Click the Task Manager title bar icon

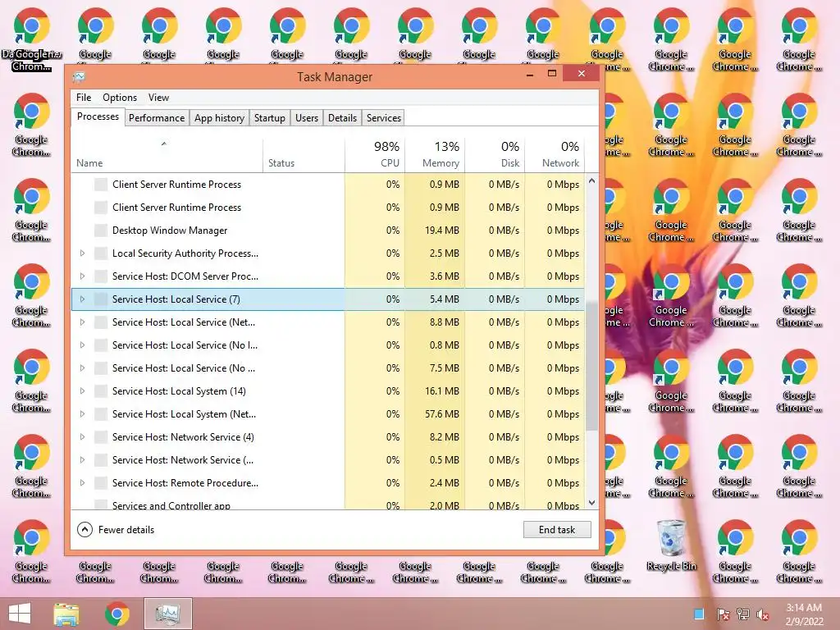(79, 77)
